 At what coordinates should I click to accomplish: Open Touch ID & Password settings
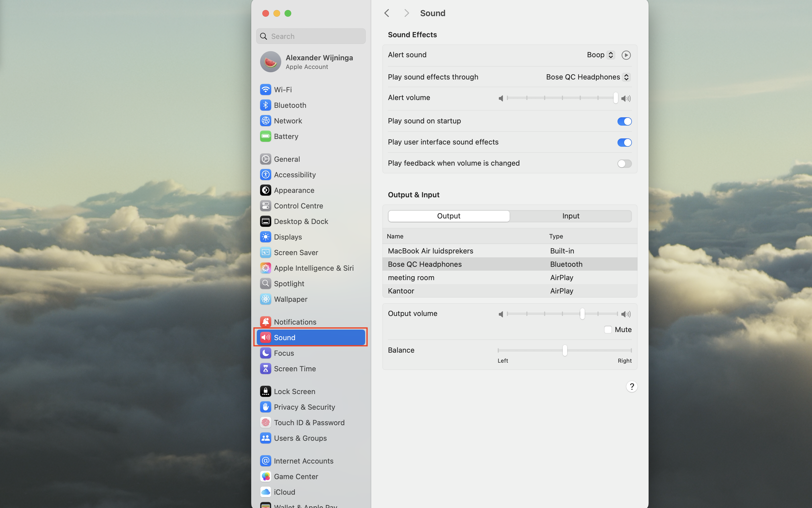coord(309,422)
